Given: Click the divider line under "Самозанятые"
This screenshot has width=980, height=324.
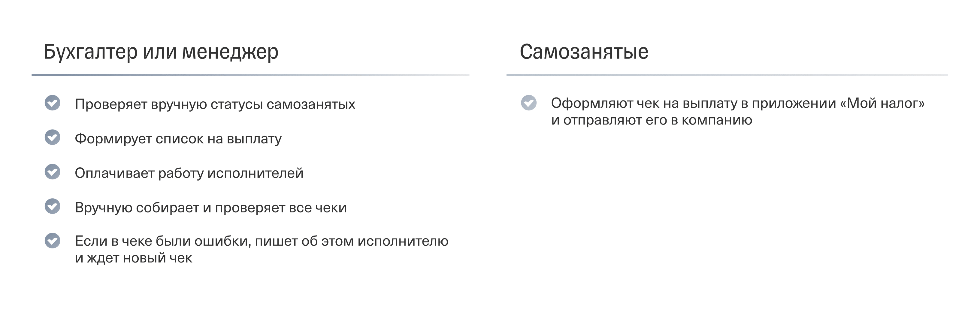Looking at the screenshot, I should coord(727,75).
